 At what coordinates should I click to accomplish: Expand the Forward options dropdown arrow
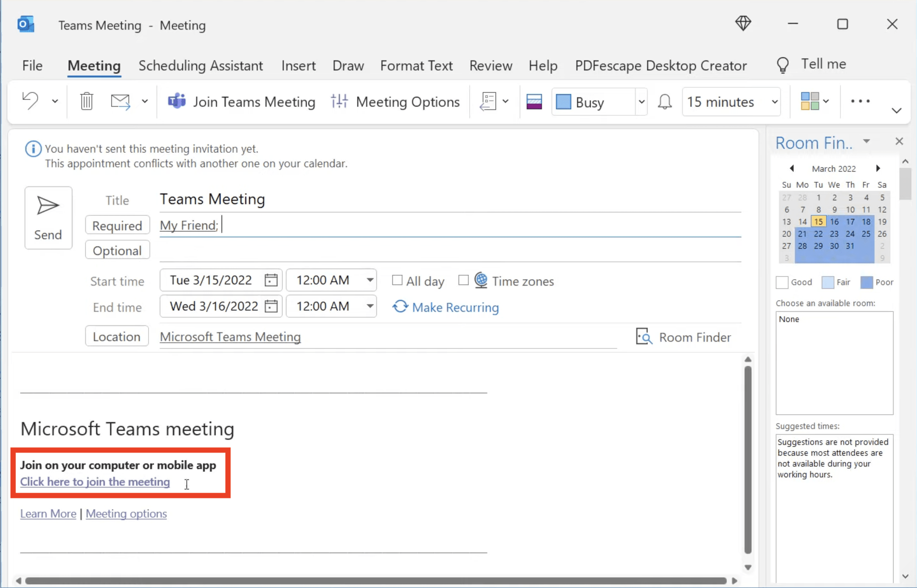pos(145,101)
